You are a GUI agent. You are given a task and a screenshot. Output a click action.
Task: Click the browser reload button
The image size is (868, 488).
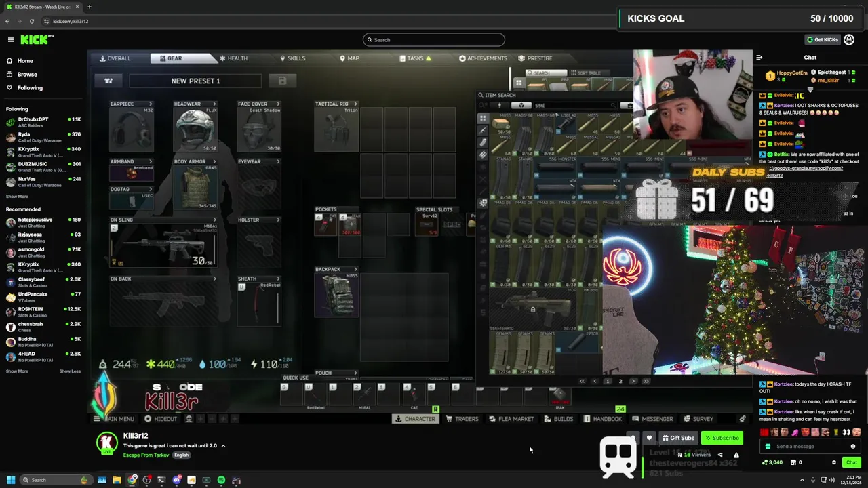pos(31,21)
